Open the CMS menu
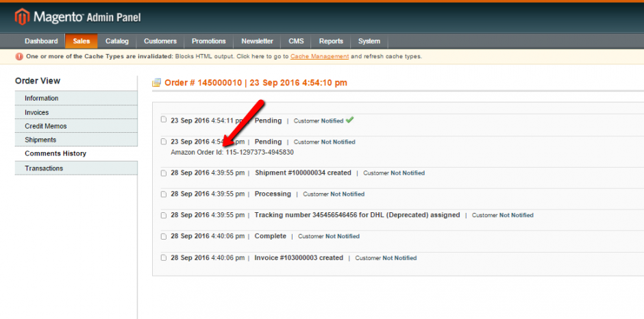This screenshot has width=644, height=319. (x=296, y=41)
